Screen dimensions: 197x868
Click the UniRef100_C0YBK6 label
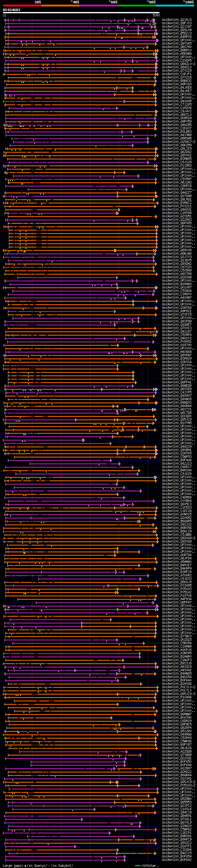pyautogui.click(x=177, y=501)
